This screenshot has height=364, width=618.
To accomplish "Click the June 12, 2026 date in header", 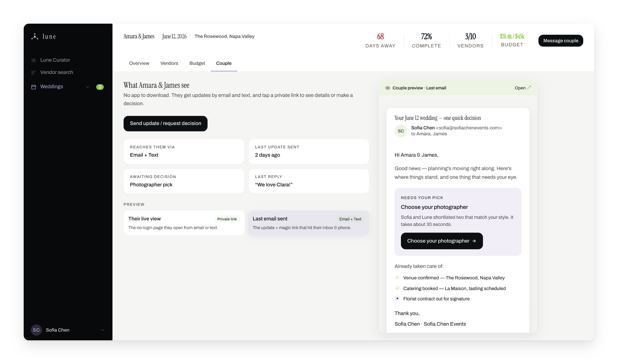I will 174,37.
